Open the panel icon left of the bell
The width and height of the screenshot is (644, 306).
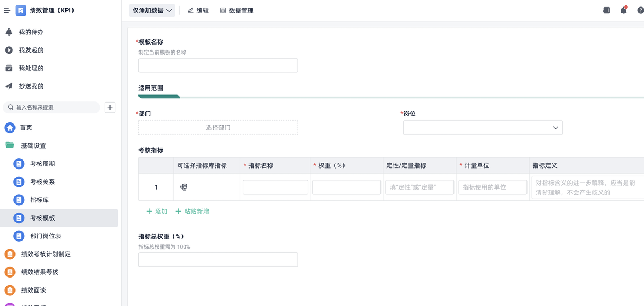pos(606,10)
